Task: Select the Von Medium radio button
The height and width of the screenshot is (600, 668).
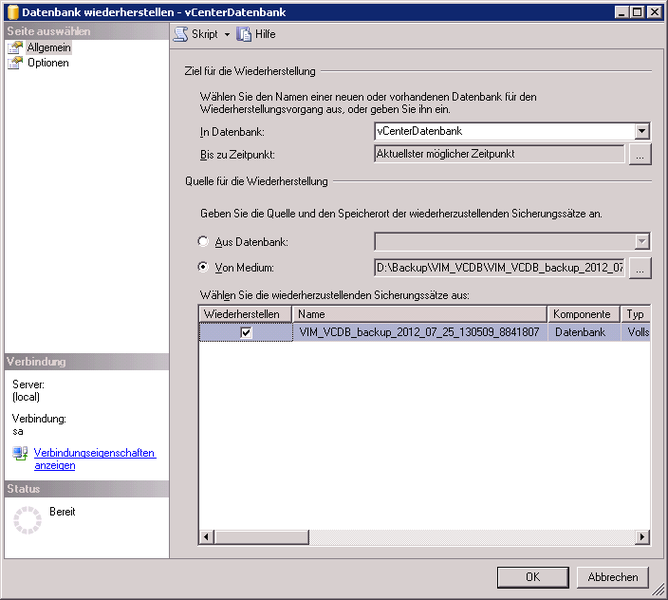Action: (204, 267)
